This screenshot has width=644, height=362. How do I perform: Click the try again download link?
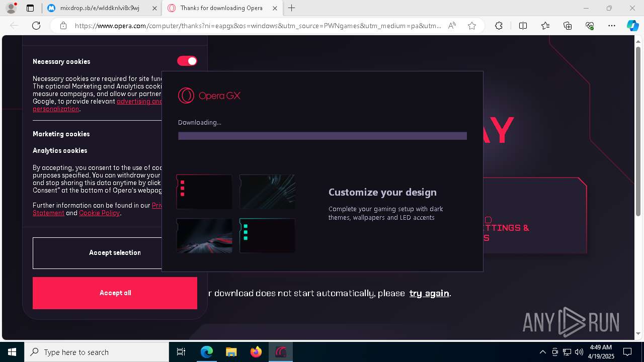tap(429, 293)
